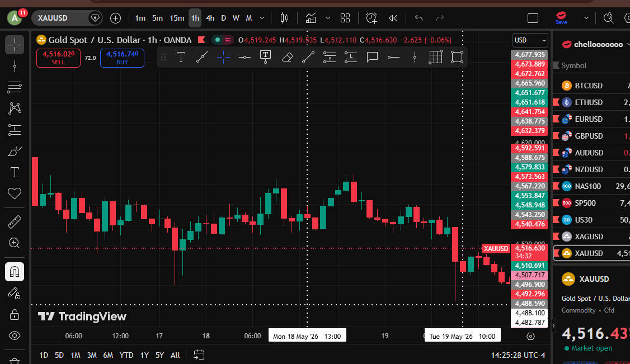Start bar replay mode
The image size is (630, 364).
coord(393,18)
